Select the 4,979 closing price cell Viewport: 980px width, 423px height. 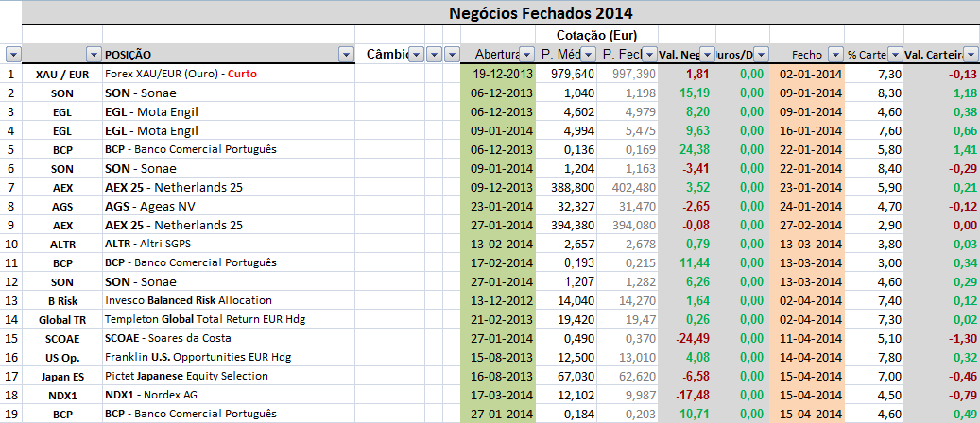click(627, 111)
